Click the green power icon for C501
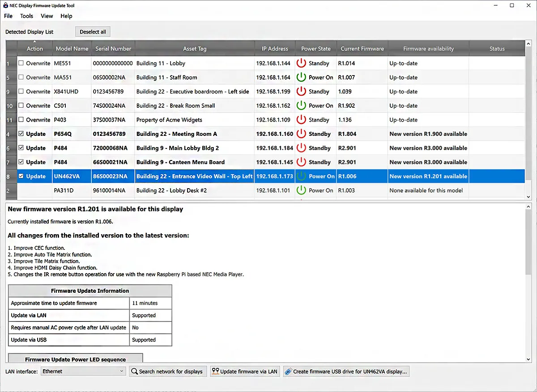This screenshot has height=392, width=537. (x=301, y=105)
